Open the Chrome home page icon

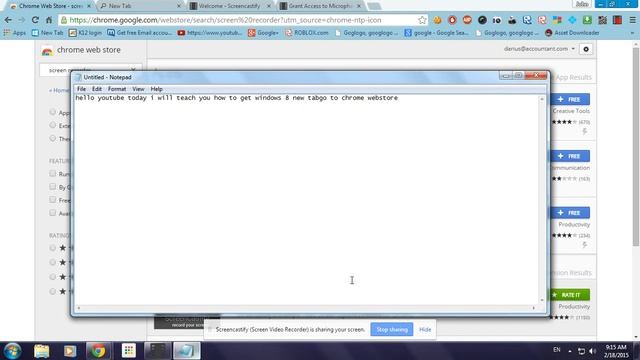tap(49, 20)
